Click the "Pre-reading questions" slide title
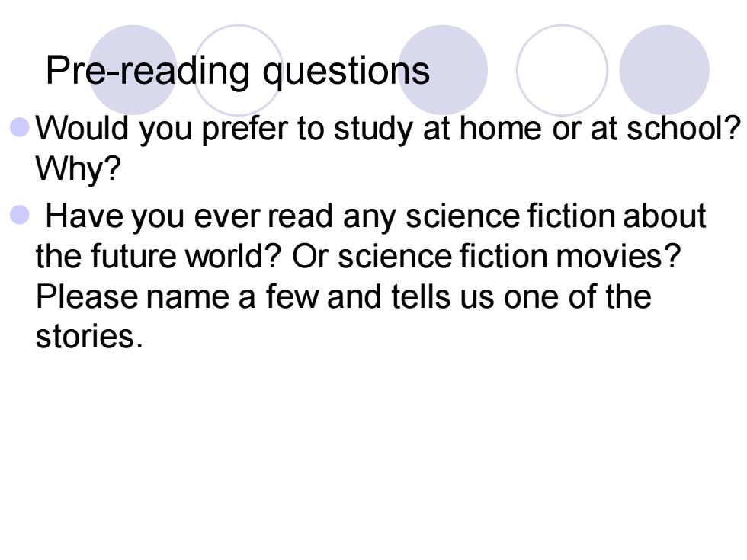 [238, 72]
